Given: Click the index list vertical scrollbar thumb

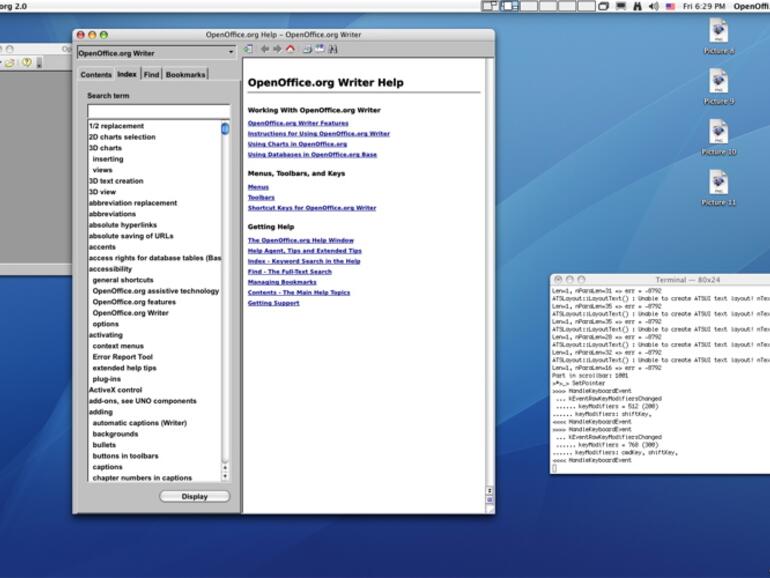Looking at the screenshot, I should tap(225, 129).
